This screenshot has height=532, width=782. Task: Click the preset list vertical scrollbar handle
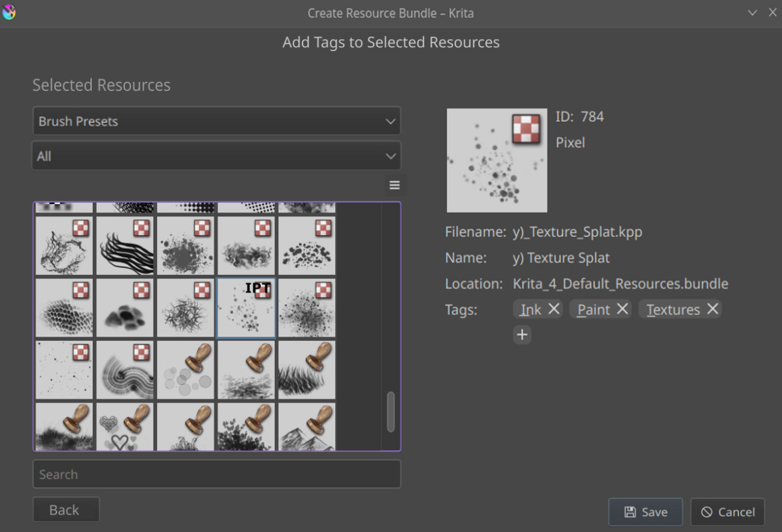click(390, 411)
